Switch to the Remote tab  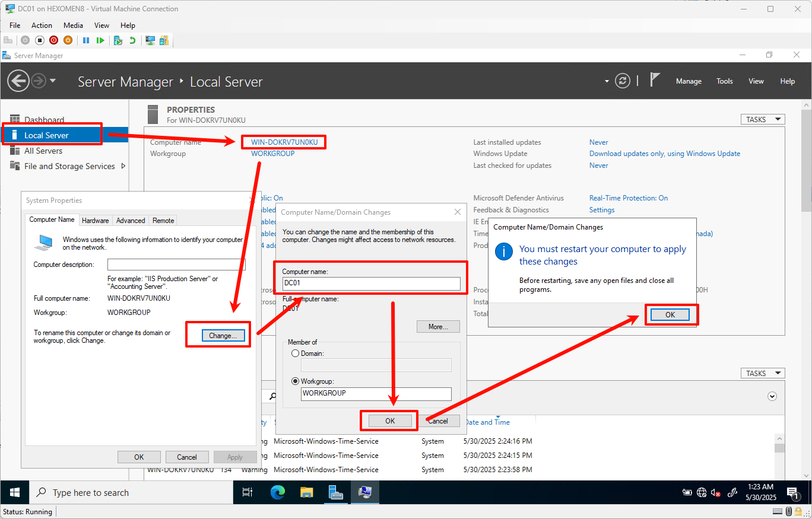[x=163, y=221]
